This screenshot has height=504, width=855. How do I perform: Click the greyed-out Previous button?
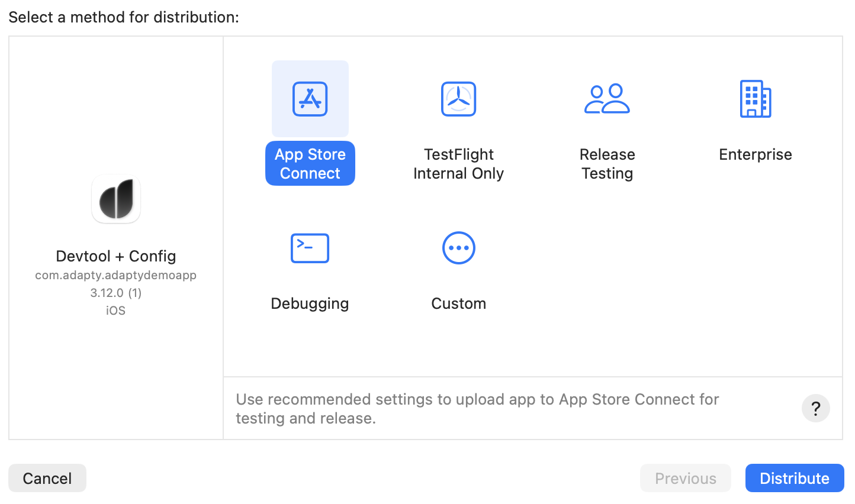point(685,478)
